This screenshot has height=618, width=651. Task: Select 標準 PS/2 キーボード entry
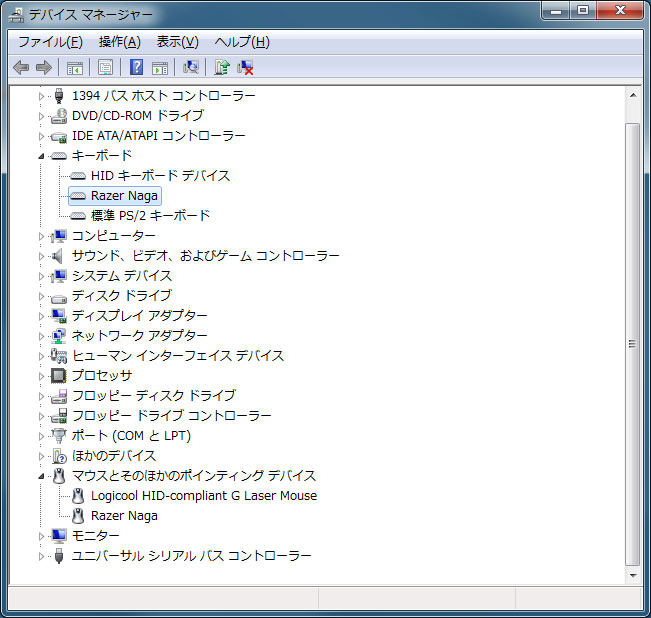coord(150,216)
